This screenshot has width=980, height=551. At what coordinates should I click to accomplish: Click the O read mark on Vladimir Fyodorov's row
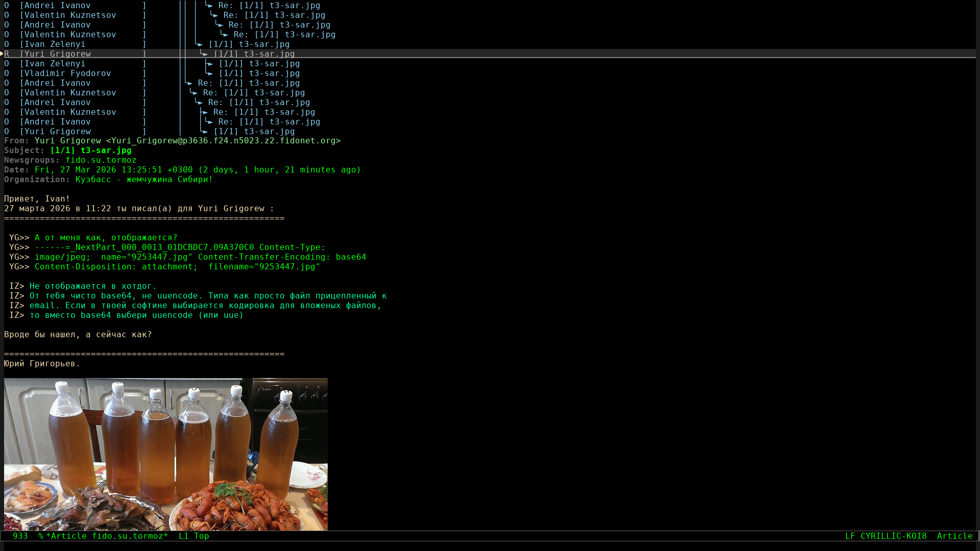[x=7, y=73]
